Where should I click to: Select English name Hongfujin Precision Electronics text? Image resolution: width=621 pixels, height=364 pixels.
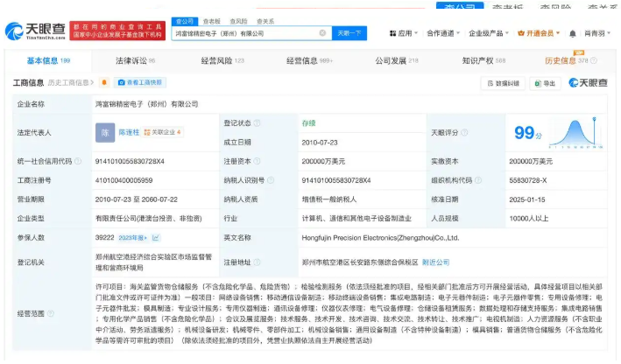pyautogui.click(x=381, y=238)
